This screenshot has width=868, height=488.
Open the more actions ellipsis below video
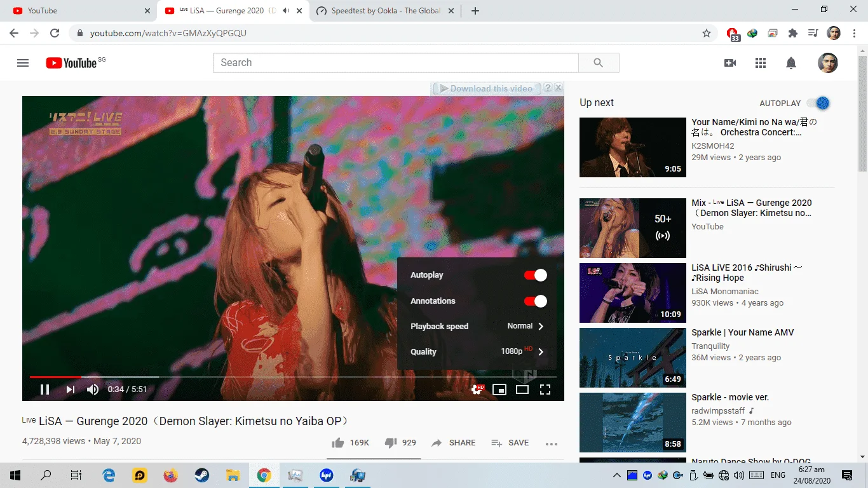552,444
